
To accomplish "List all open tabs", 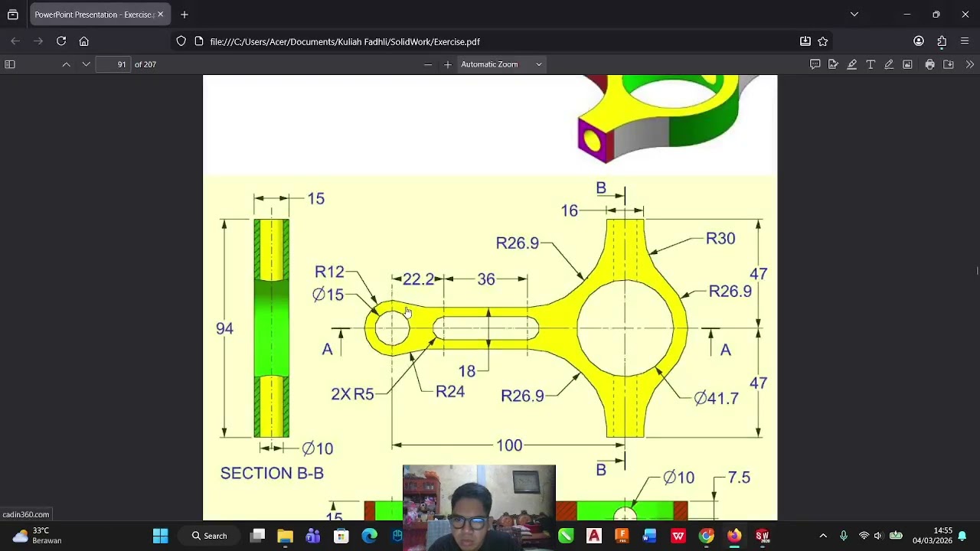I will pyautogui.click(x=854, y=15).
